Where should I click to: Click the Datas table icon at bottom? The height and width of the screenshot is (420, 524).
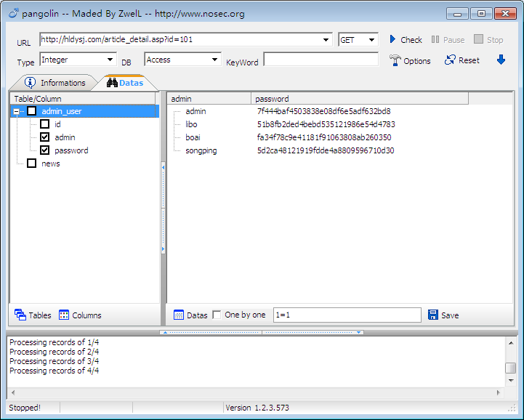pos(179,315)
